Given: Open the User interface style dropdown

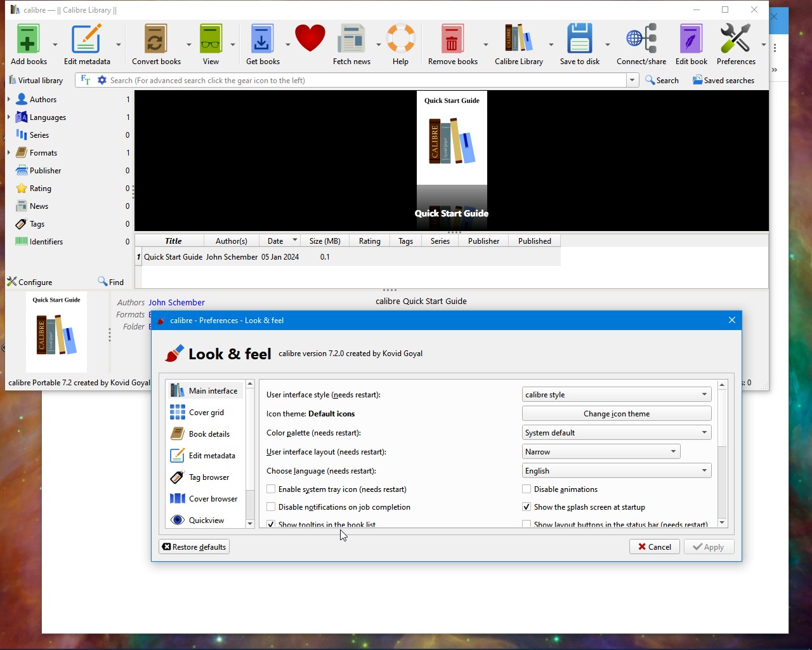Looking at the screenshot, I should click(617, 395).
